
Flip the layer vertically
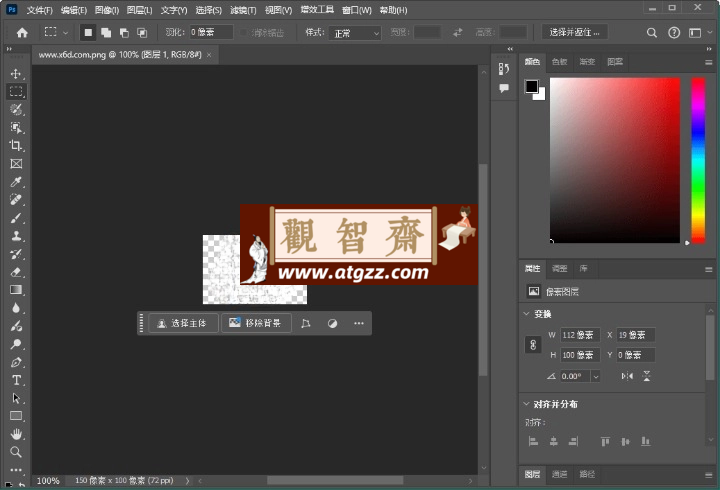[647, 376]
